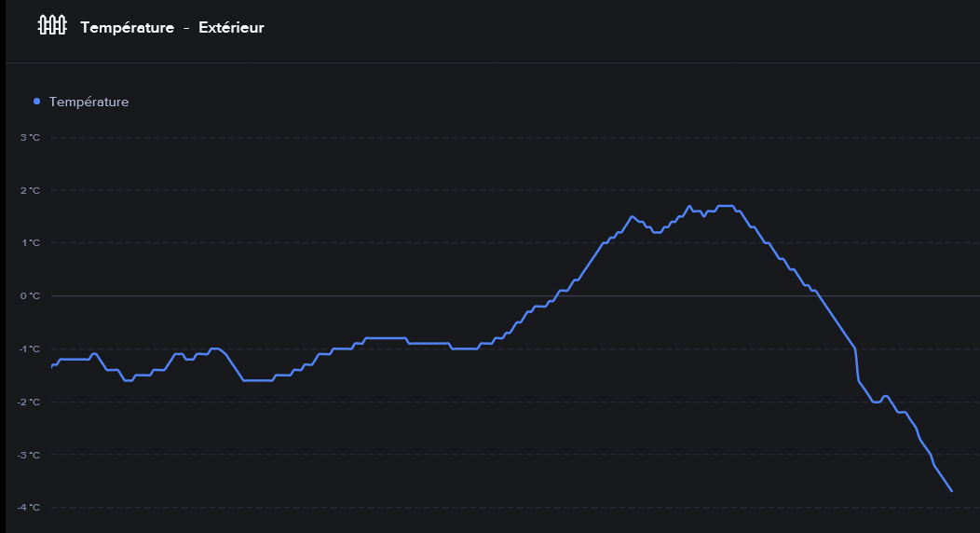Click the first curve peak near 1.5 °C
This screenshot has height=533, width=980.
point(632,216)
